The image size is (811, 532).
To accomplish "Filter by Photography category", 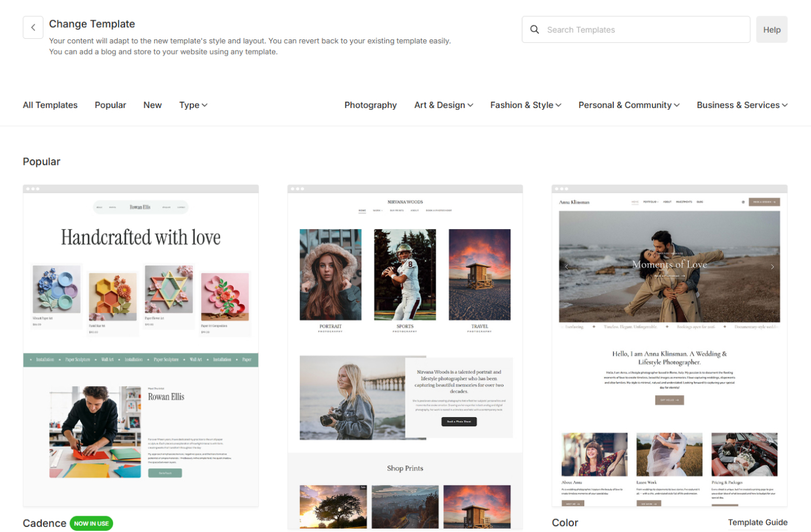I will click(371, 105).
